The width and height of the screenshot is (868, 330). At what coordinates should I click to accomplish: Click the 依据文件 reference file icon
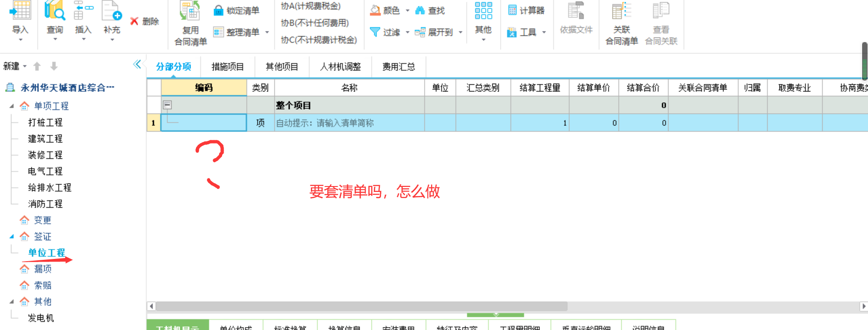576,10
